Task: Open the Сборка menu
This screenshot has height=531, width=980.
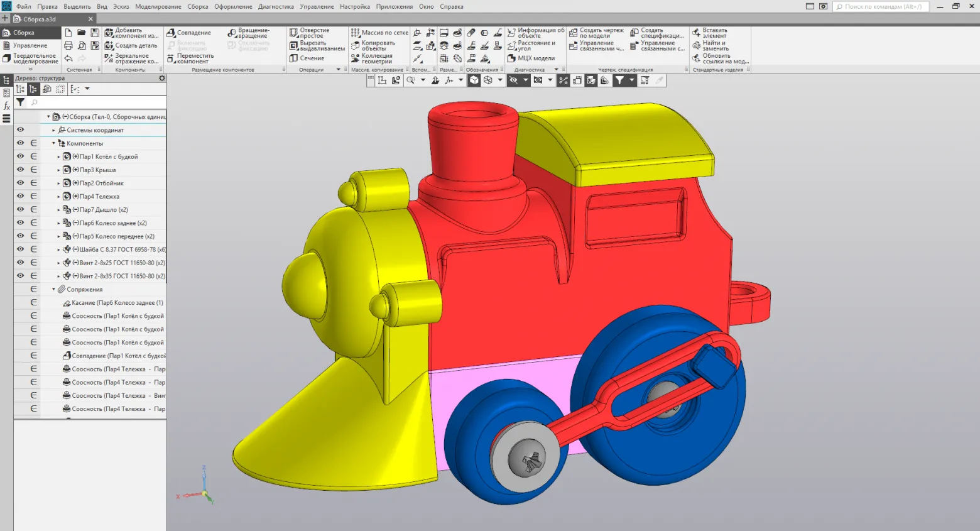Action: point(198,6)
